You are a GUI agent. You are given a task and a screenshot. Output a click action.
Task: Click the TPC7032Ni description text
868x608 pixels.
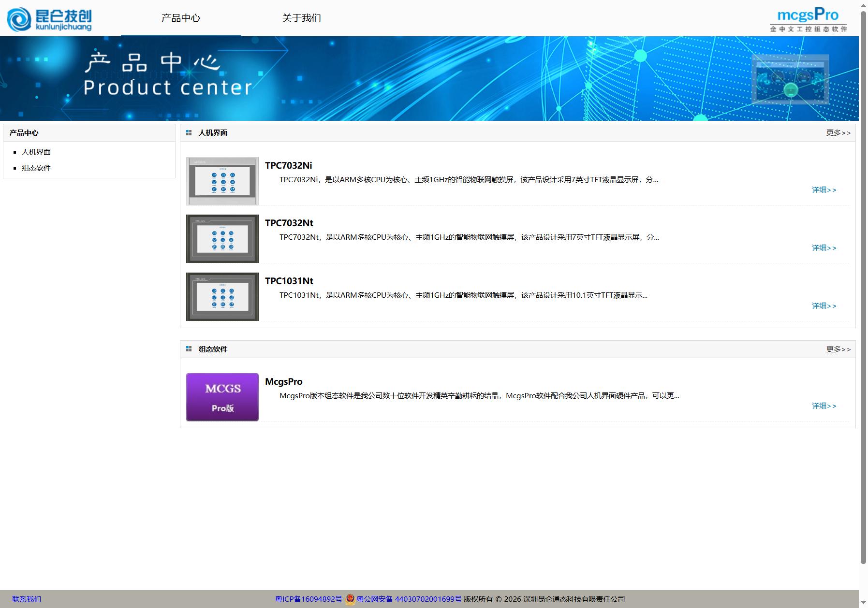[x=469, y=180]
